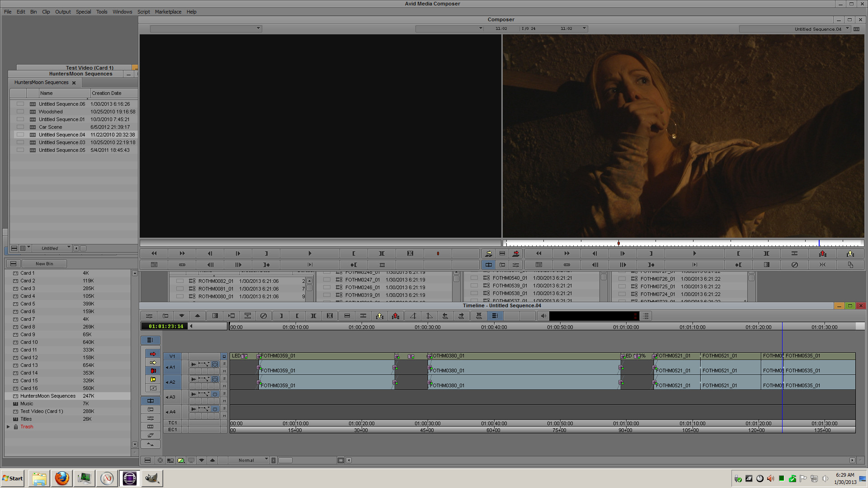The image size is (868, 488).
Task: Toggle the Smart Tool link button
Action: pos(150,340)
